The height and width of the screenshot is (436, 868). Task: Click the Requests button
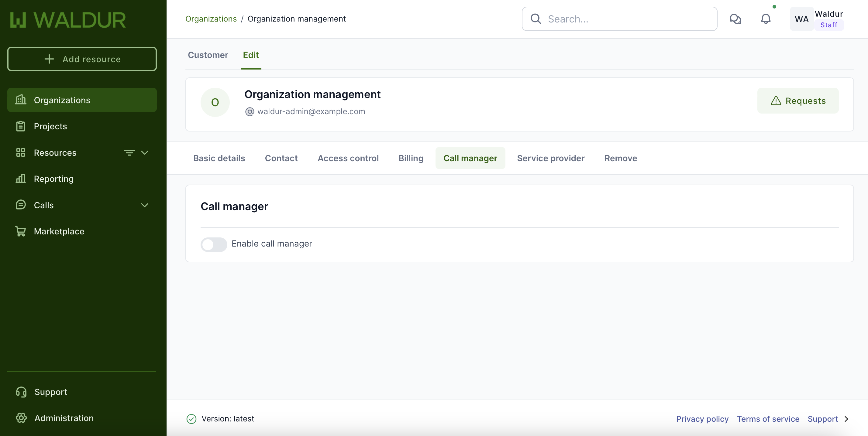click(797, 101)
